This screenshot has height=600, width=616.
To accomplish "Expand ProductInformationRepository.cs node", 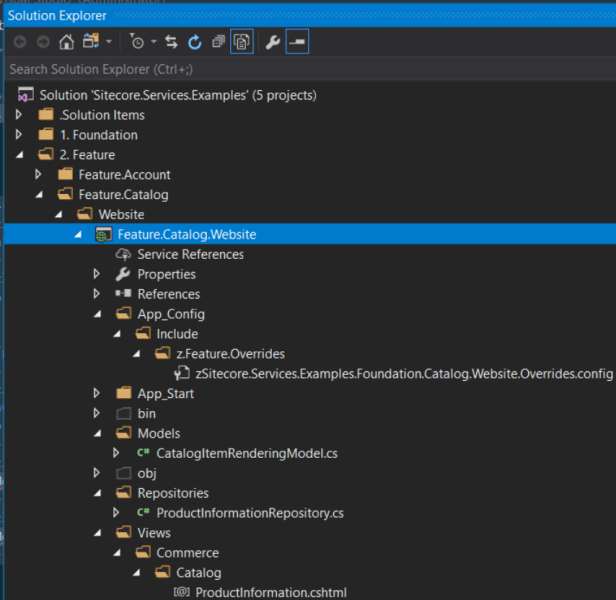I will (x=116, y=512).
